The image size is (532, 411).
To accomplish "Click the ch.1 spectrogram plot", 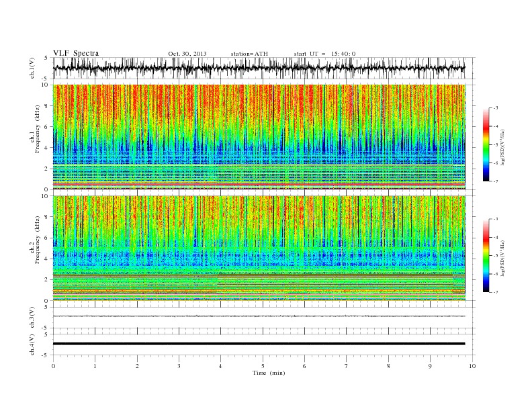I will 259,137.
